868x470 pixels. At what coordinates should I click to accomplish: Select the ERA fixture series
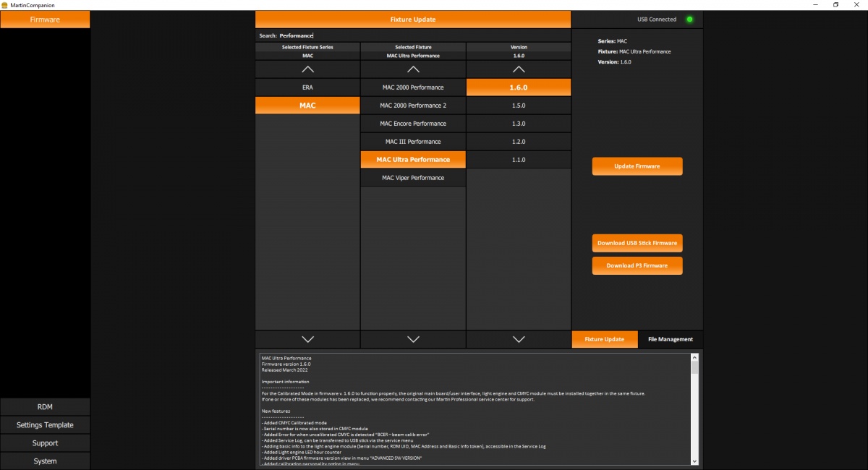pyautogui.click(x=307, y=87)
